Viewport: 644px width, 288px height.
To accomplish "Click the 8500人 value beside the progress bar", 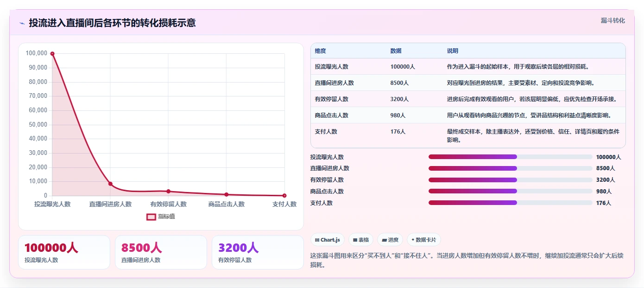I will coord(606,168).
